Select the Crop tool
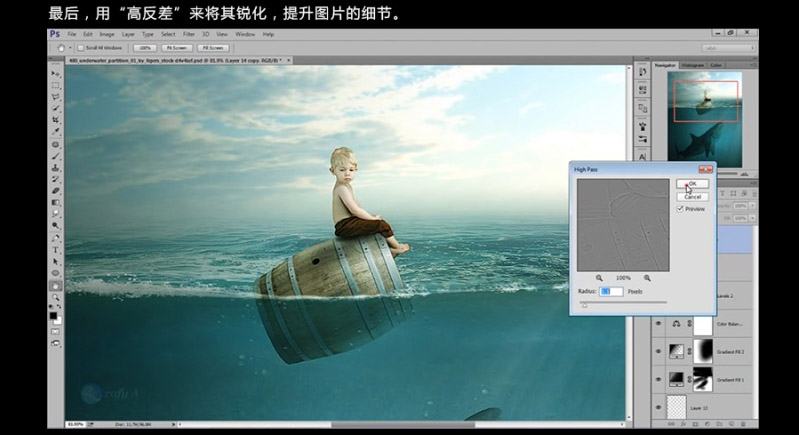 point(56,120)
